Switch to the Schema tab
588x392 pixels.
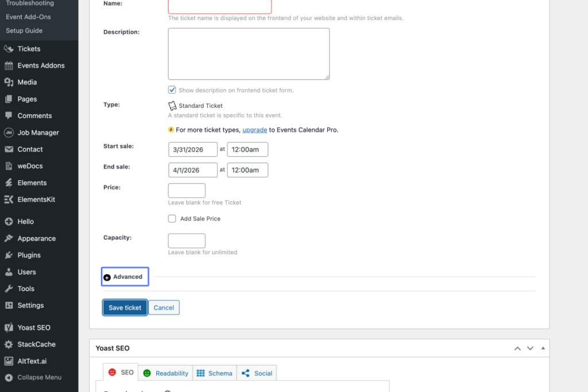pyautogui.click(x=215, y=373)
